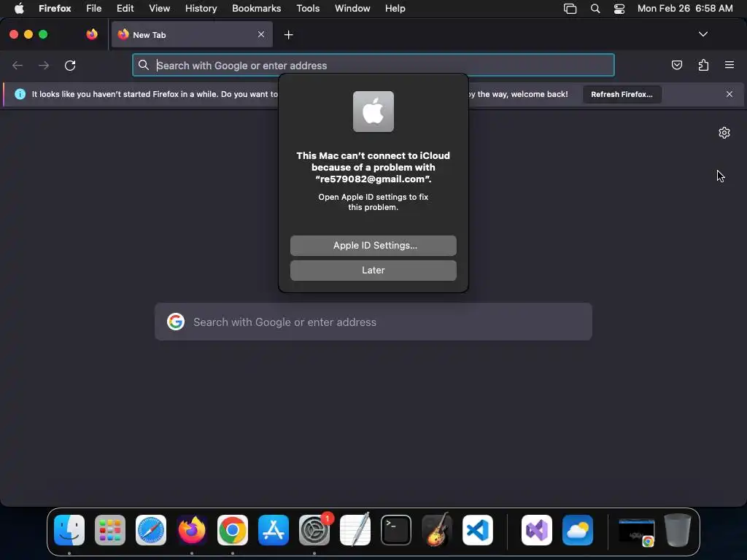Launch Google Chrome from the dock

(x=233, y=530)
